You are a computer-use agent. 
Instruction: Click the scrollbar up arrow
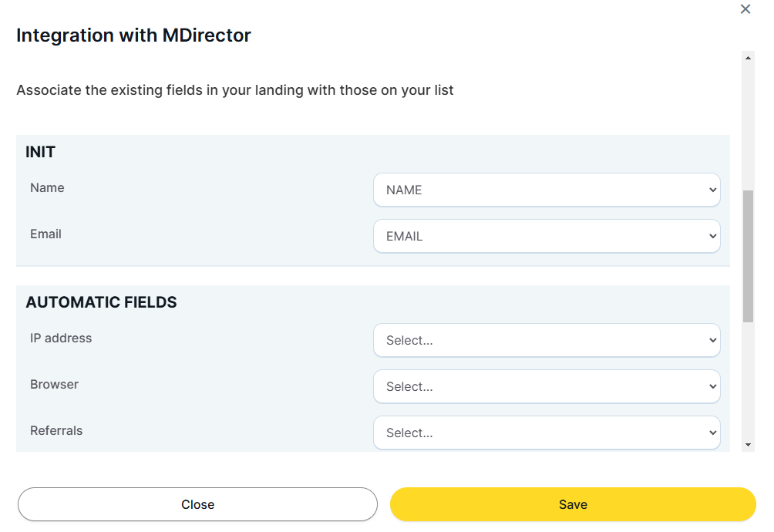748,56
